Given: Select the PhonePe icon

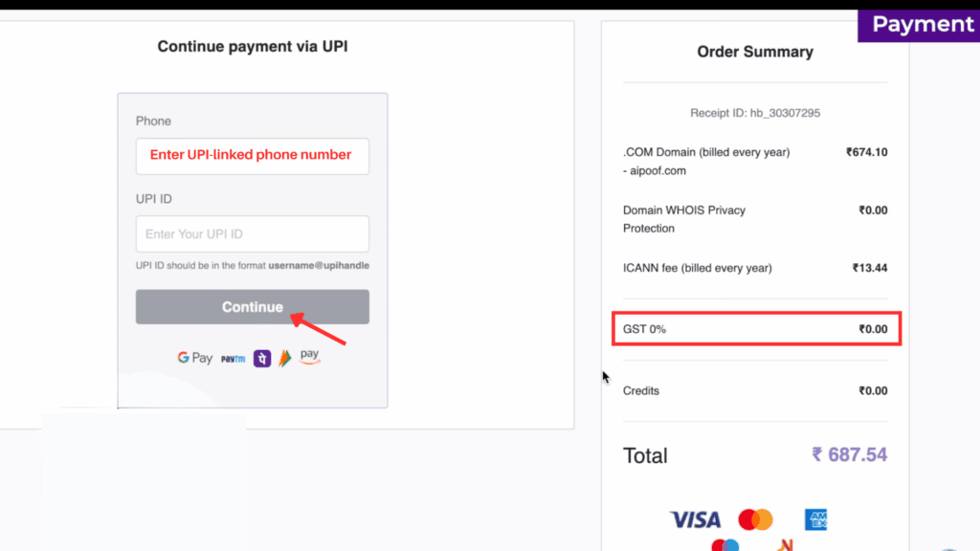Looking at the screenshot, I should pos(260,357).
